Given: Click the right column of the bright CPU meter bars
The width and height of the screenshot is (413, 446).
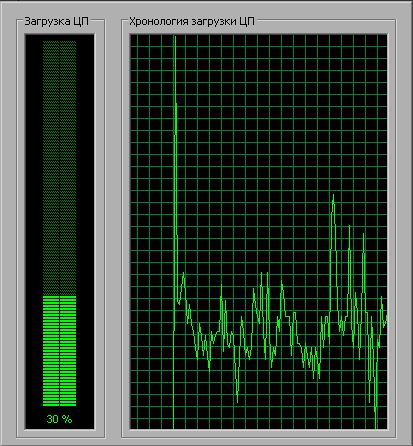Looking at the screenshot, I should (68, 351).
